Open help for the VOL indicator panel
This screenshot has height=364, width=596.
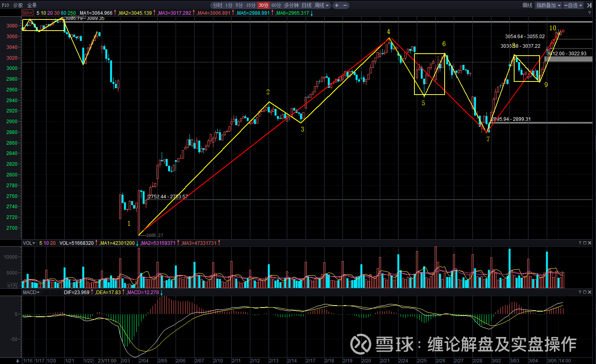580,243
